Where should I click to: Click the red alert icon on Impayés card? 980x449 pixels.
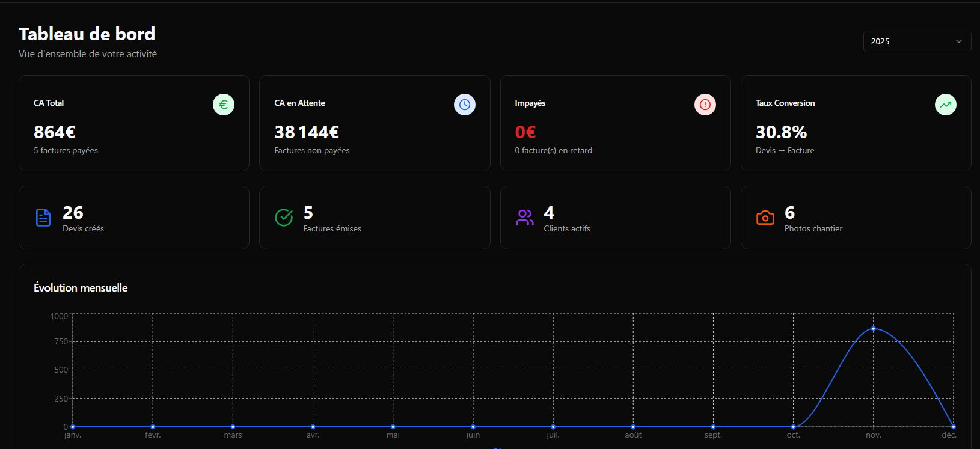point(705,105)
